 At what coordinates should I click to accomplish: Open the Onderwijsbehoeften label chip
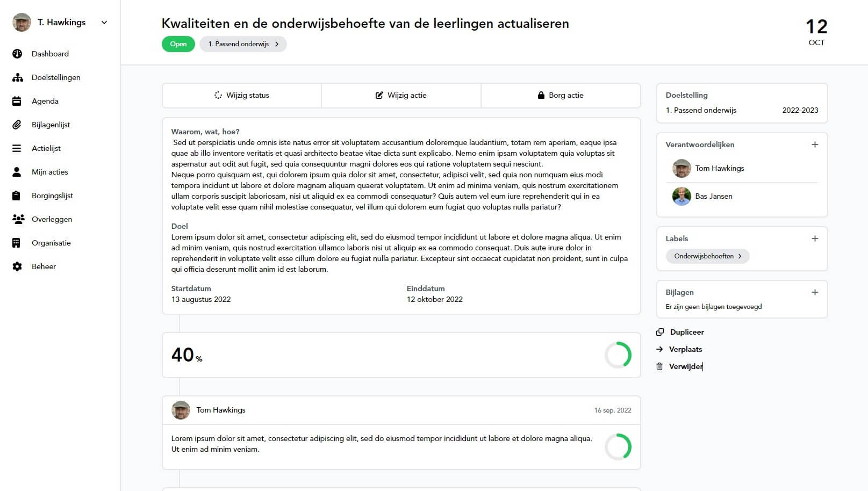point(707,256)
